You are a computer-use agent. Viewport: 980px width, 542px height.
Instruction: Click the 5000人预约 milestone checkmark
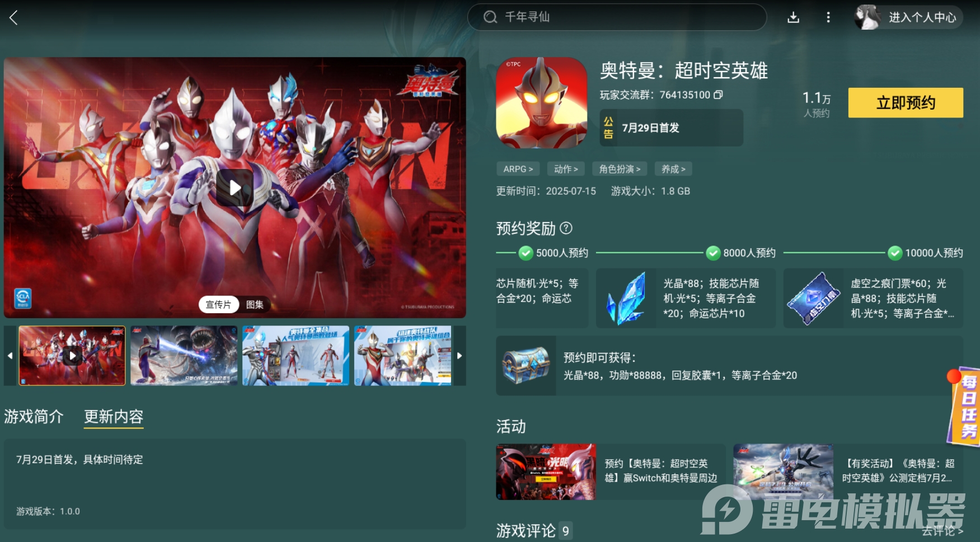526,253
